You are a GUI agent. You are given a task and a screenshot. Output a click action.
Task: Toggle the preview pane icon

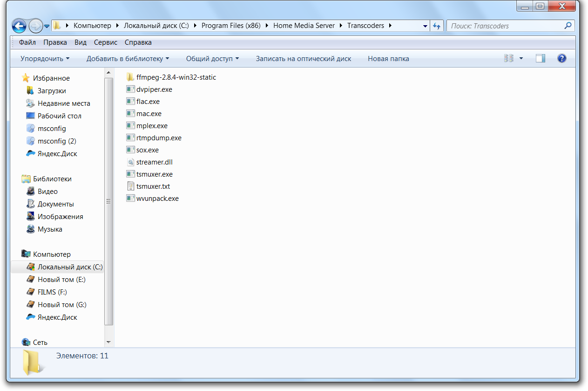[x=541, y=59]
